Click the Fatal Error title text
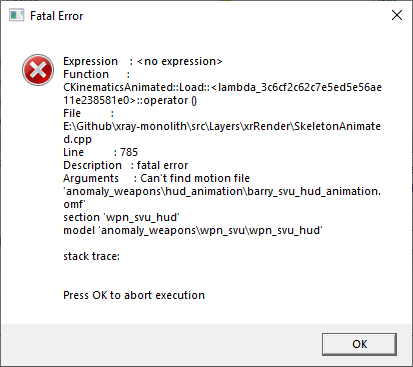 [x=56, y=16]
